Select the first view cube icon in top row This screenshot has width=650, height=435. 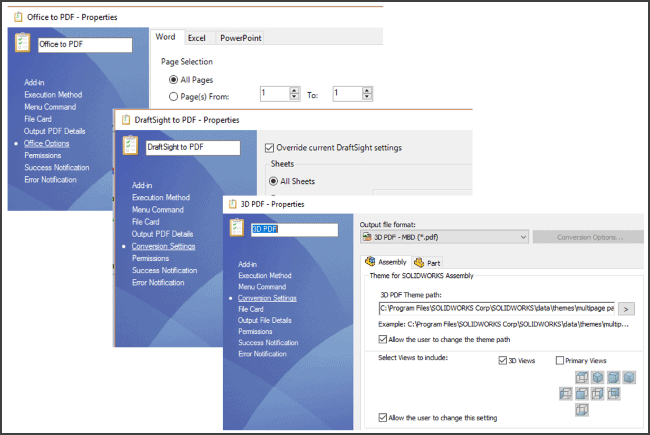(x=582, y=377)
